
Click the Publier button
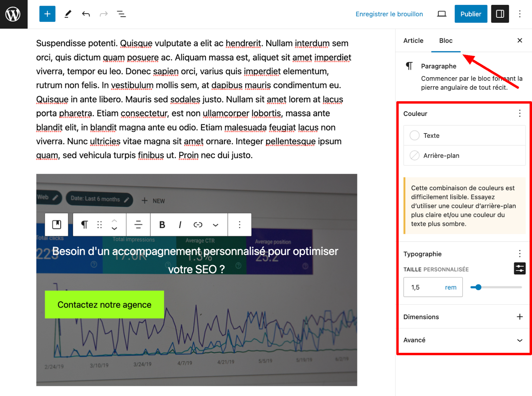tap(470, 14)
